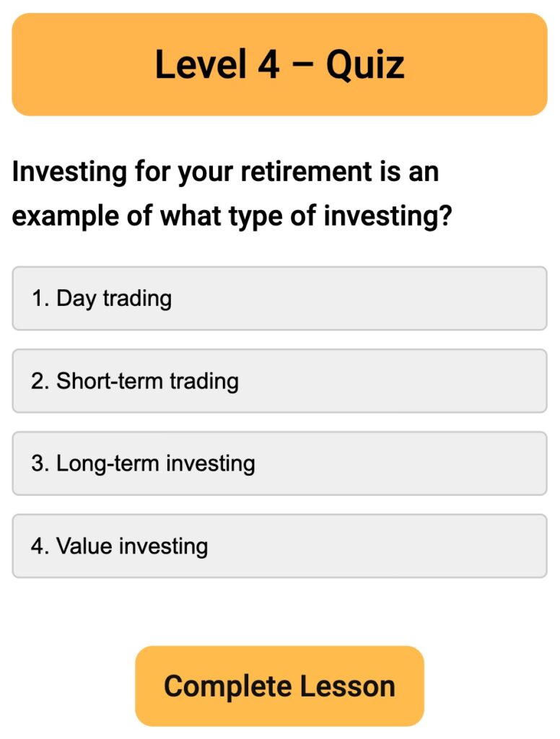Choose 'Short-term trading' as the answer

coord(279,381)
